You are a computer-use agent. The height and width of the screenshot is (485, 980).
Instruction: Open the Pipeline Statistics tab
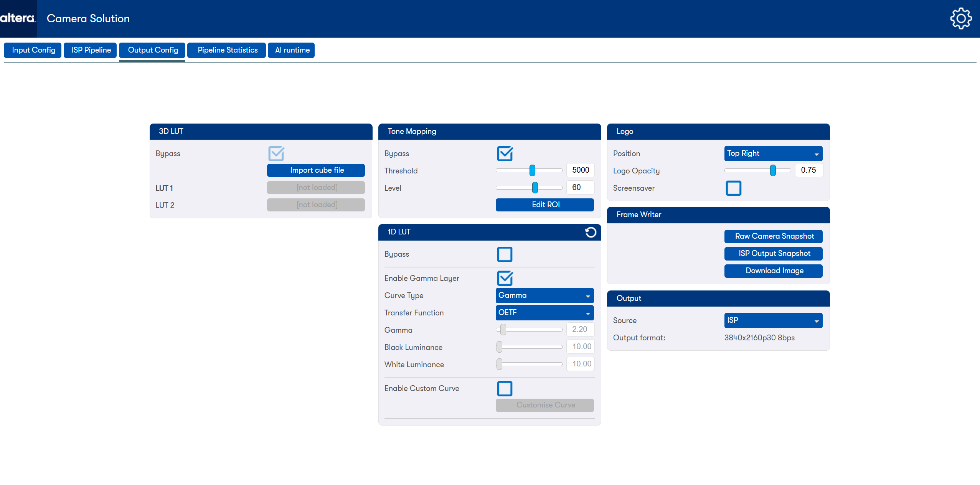point(227,50)
